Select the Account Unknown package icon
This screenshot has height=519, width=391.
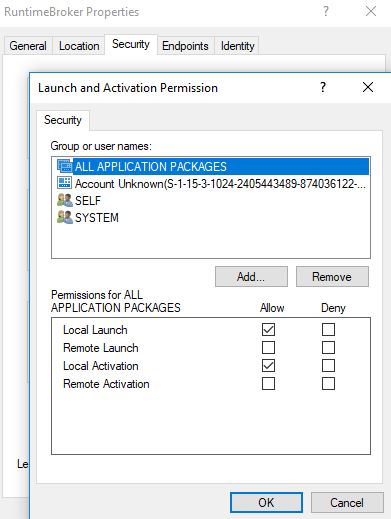click(65, 183)
